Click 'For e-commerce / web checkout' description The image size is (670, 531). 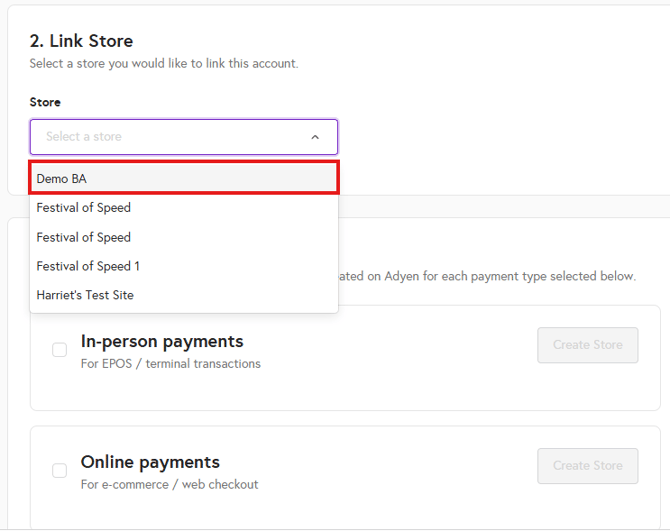tap(170, 485)
